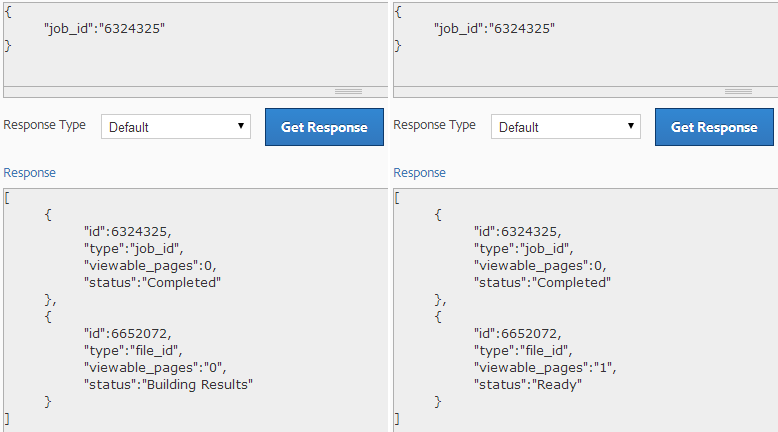Viewport: 778px width, 432px height.
Task: Click the id 6652072 line in right response
Action: [517, 333]
